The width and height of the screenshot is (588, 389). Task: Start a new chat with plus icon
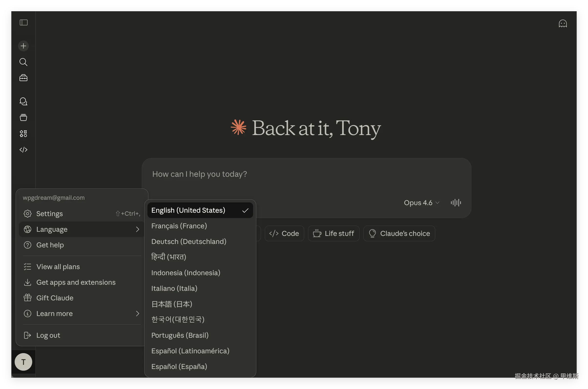pos(24,46)
